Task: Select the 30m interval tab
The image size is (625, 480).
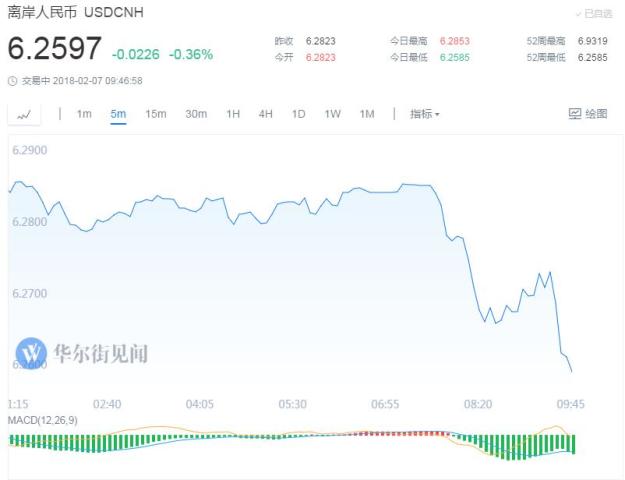Action: click(196, 114)
